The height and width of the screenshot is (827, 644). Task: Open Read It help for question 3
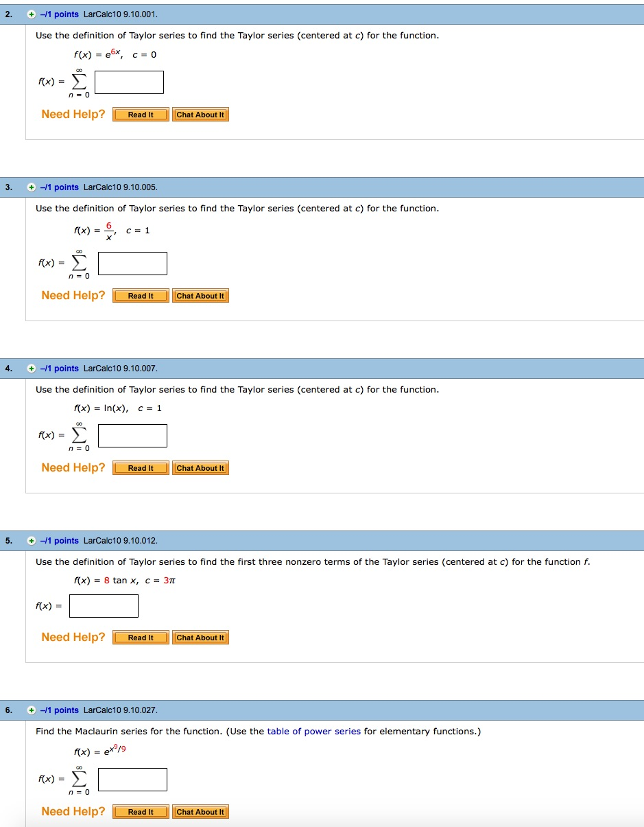tap(140, 295)
